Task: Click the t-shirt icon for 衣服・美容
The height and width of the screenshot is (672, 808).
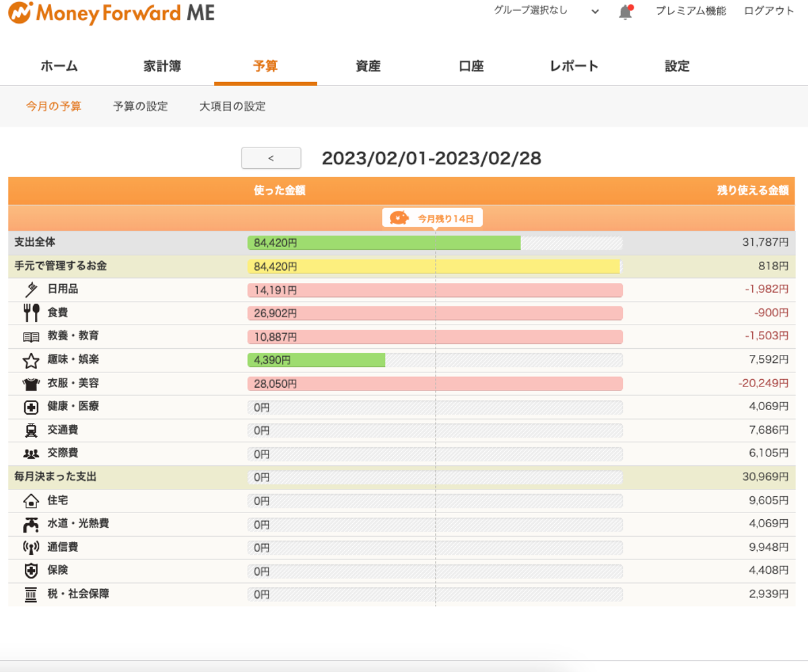Action: pos(30,383)
